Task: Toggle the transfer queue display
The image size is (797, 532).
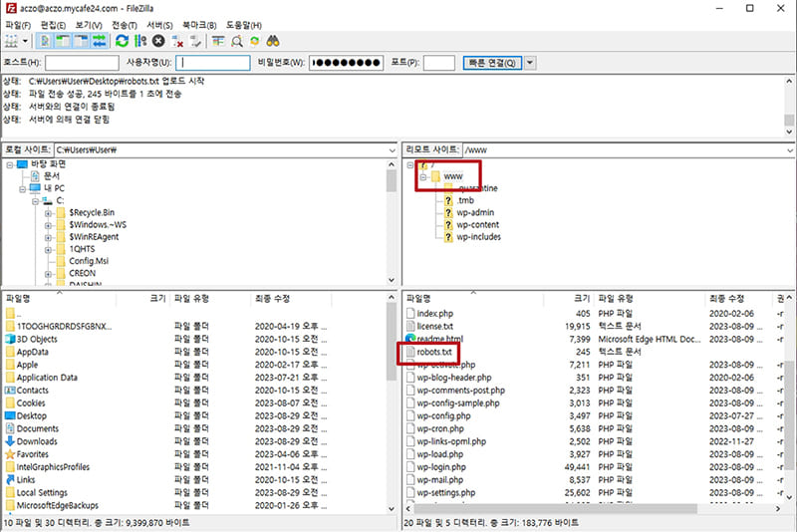Action: coord(100,41)
